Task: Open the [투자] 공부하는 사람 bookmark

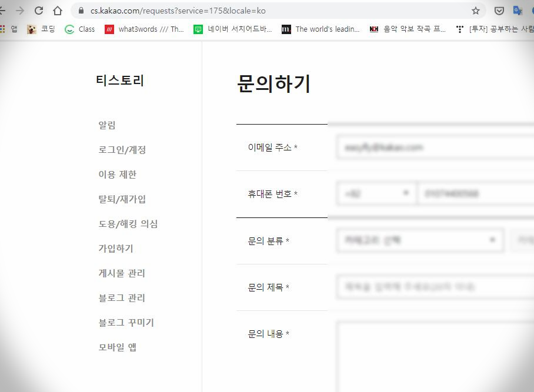Action: coord(495,29)
